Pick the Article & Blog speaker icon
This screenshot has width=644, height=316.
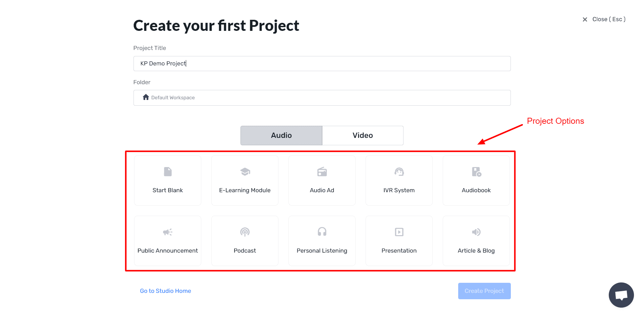pyautogui.click(x=476, y=232)
